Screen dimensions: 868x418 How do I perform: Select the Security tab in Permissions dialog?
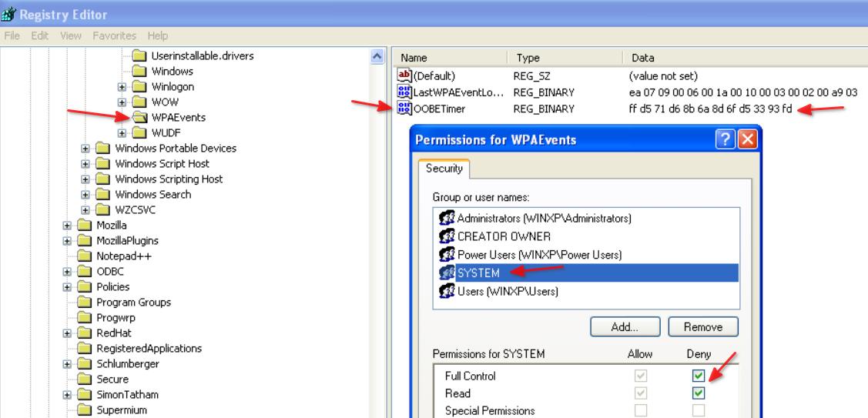(444, 169)
